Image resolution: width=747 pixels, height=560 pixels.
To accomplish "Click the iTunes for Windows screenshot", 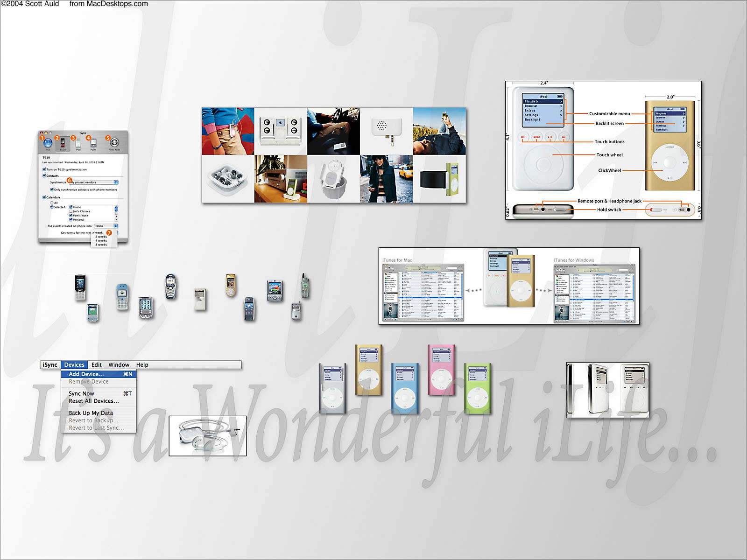I will pos(595,294).
